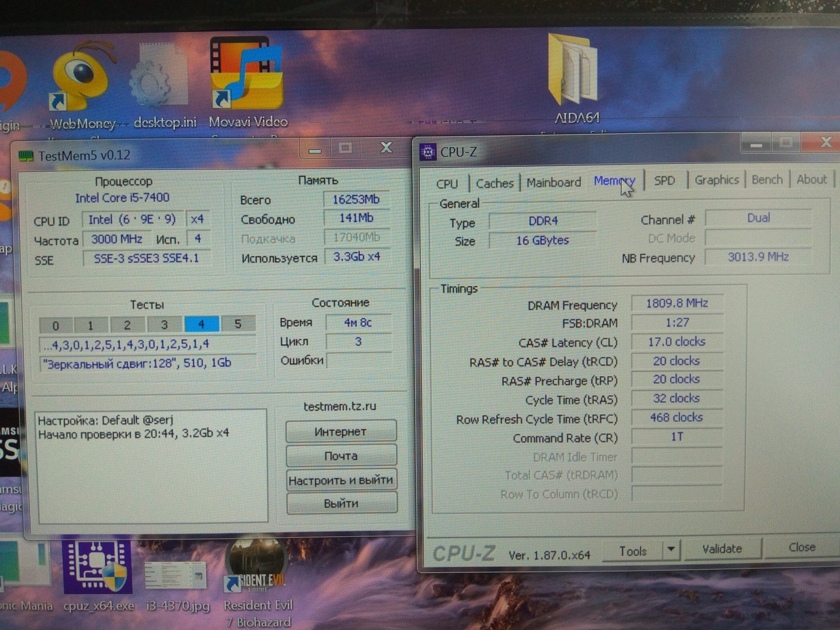Screen dimensions: 840x630
Task: Open the Caches tab in CPU-Z
Action: tap(495, 183)
